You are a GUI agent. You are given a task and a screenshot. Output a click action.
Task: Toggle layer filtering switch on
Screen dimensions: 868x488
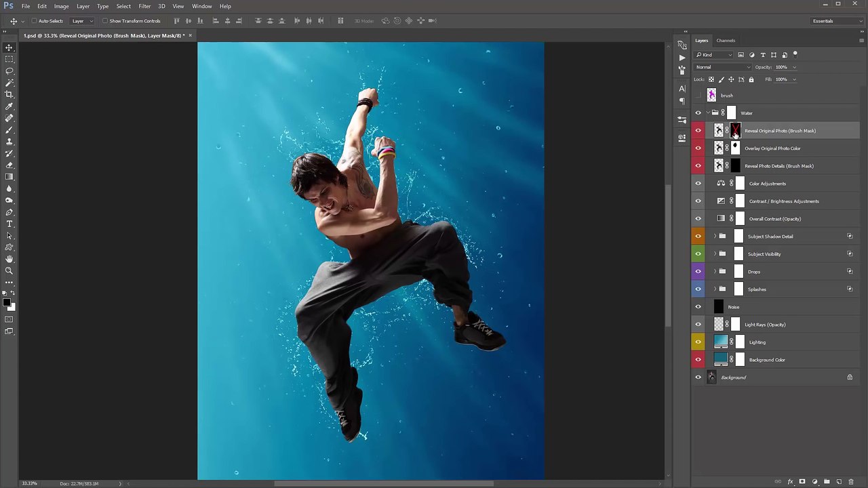click(795, 54)
